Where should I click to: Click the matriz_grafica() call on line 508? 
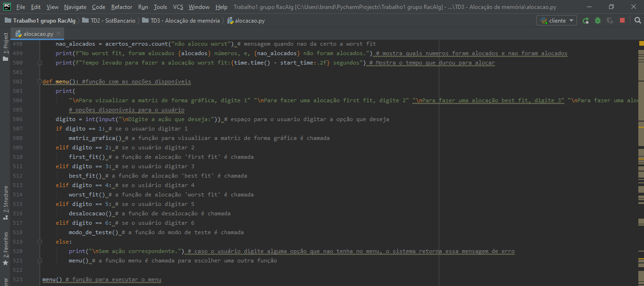[x=95, y=138]
